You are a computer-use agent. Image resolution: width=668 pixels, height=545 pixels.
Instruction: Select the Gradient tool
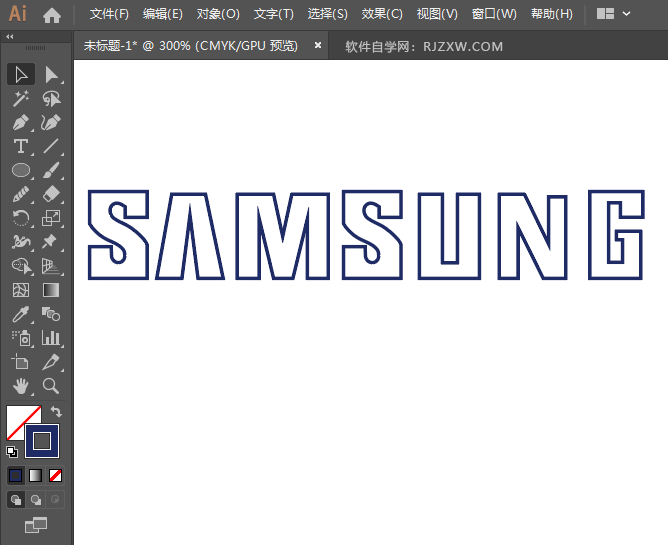tap(51, 290)
